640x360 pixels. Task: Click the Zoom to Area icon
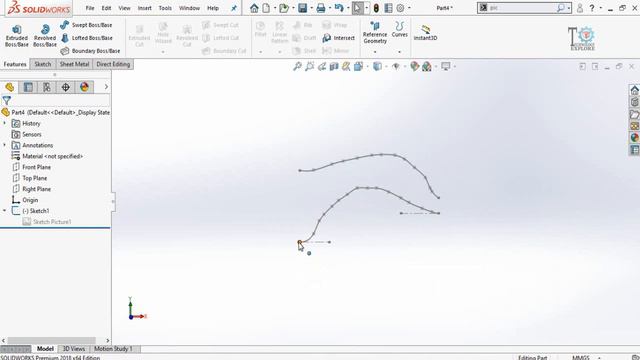pyautogui.click(x=310, y=66)
